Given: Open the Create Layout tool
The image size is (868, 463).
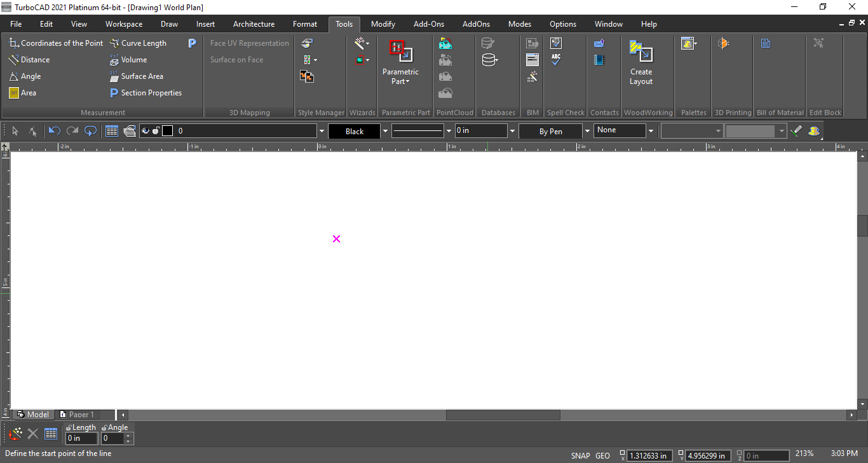Looking at the screenshot, I should [x=641, y=62].
